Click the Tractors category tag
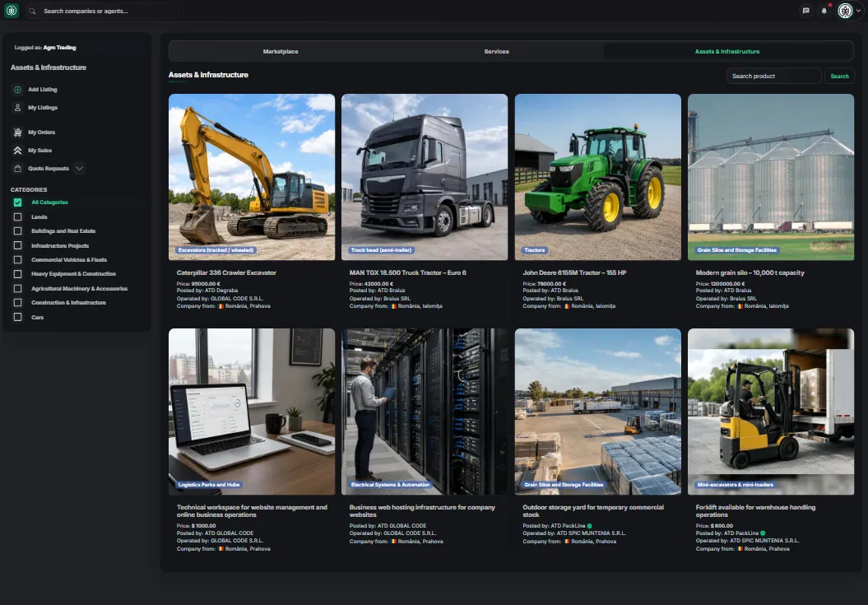The width and height of the screenshot is (868, 605). [x=535, y=250]
